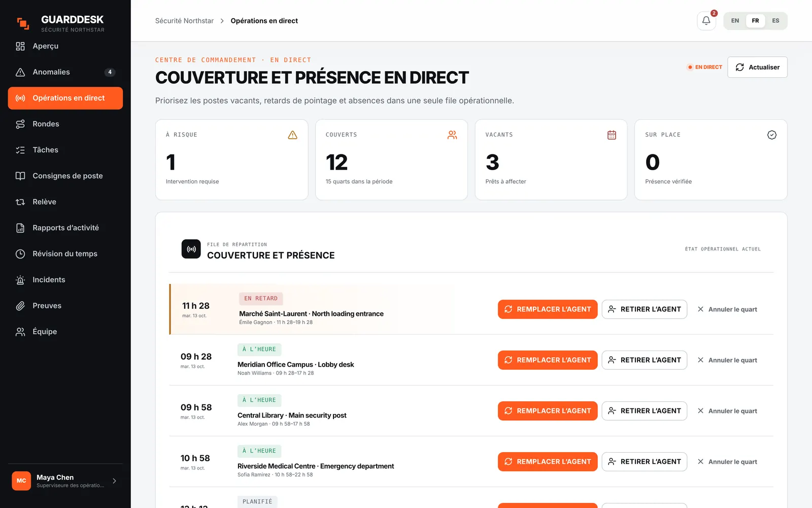Viewport: 812px width, 508px height.
Task: Open the notifications bell
Action: click(x=706, y=21)
